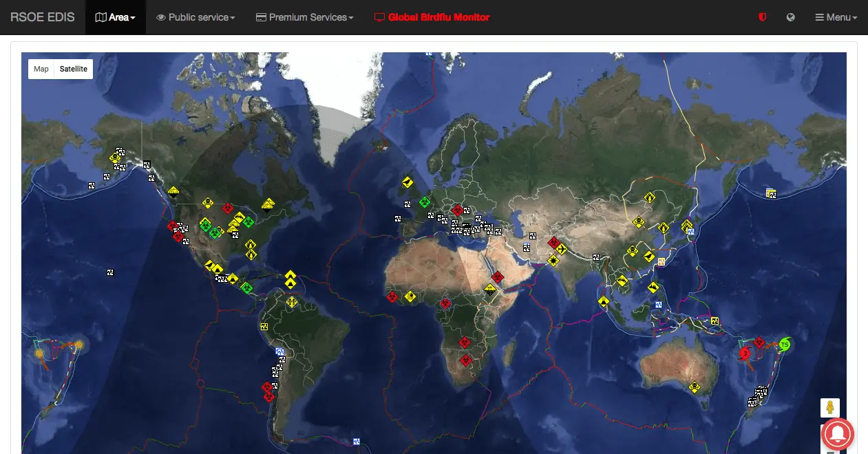
Task: Open the Global Birdflu Monitor link
Action: 432,17
